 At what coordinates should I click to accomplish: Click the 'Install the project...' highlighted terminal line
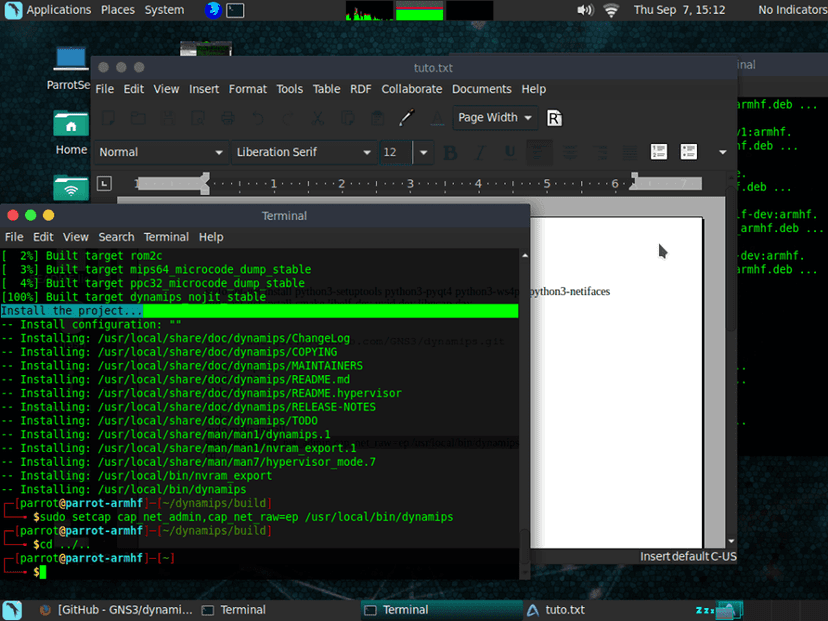[x=259, y=310]
